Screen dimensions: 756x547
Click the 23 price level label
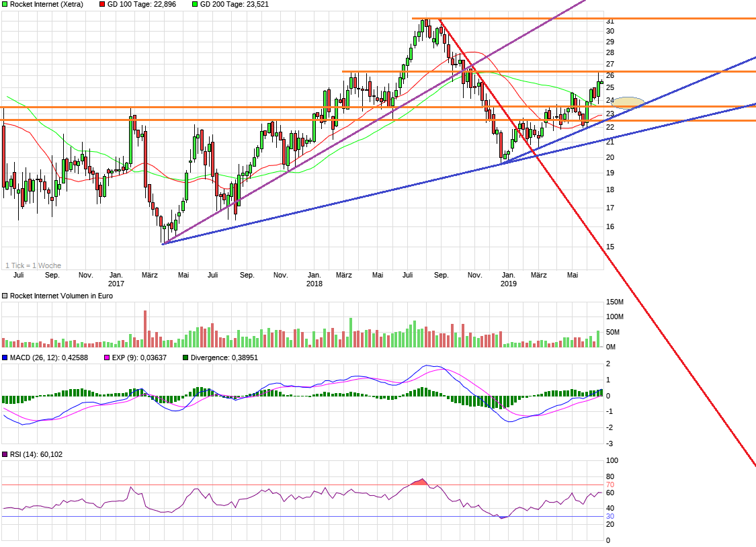point(610,114)
